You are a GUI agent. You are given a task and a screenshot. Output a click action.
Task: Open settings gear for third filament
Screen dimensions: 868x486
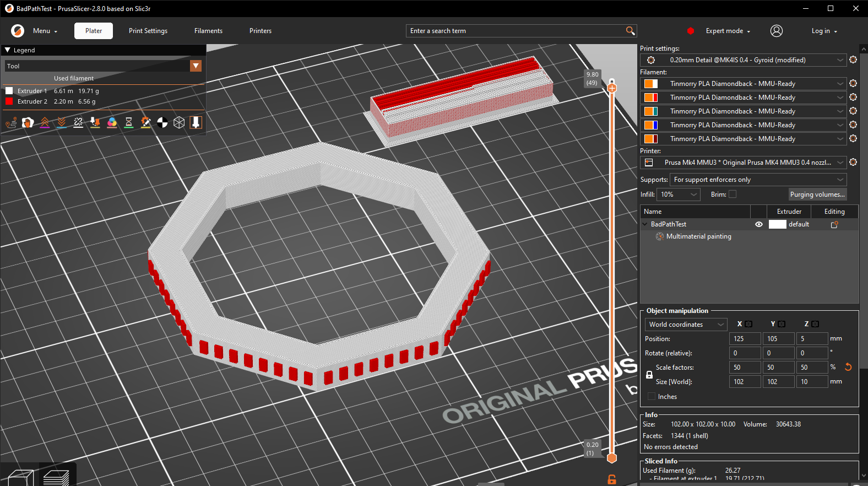(x=853, y=111)
